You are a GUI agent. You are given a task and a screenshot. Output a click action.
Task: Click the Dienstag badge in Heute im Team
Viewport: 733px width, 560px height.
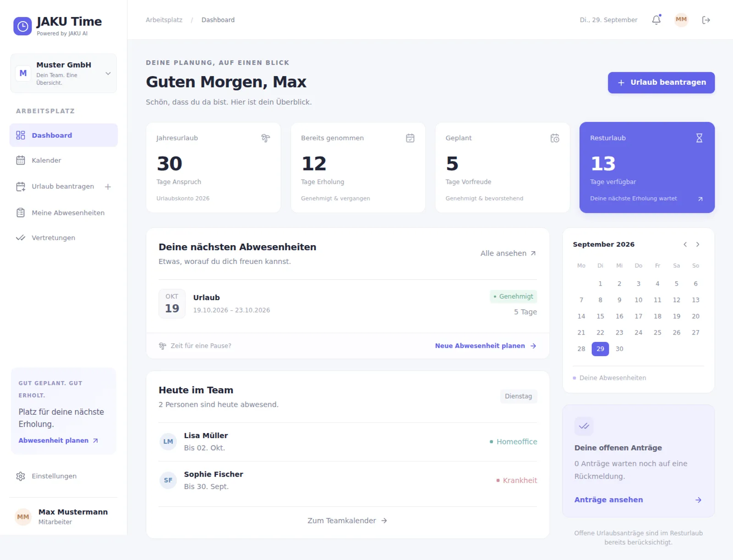click(x=519, y=396)
